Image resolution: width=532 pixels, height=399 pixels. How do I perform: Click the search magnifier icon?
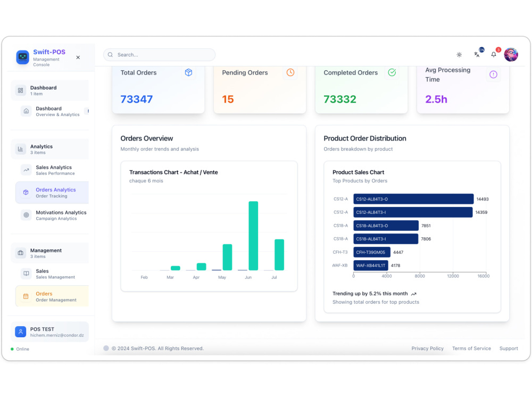pyautogui.click(x=110, y=55)
